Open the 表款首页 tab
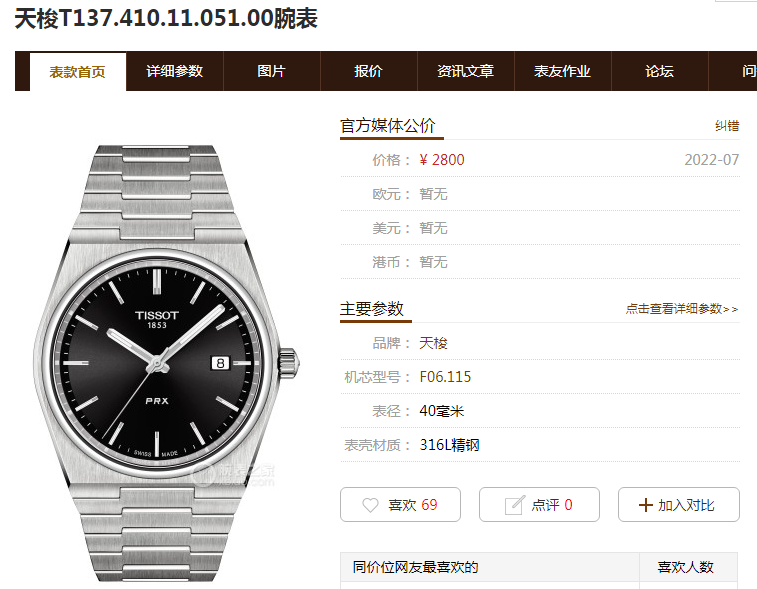The height and width of the screenshot is (589, 757). point(78,71)
